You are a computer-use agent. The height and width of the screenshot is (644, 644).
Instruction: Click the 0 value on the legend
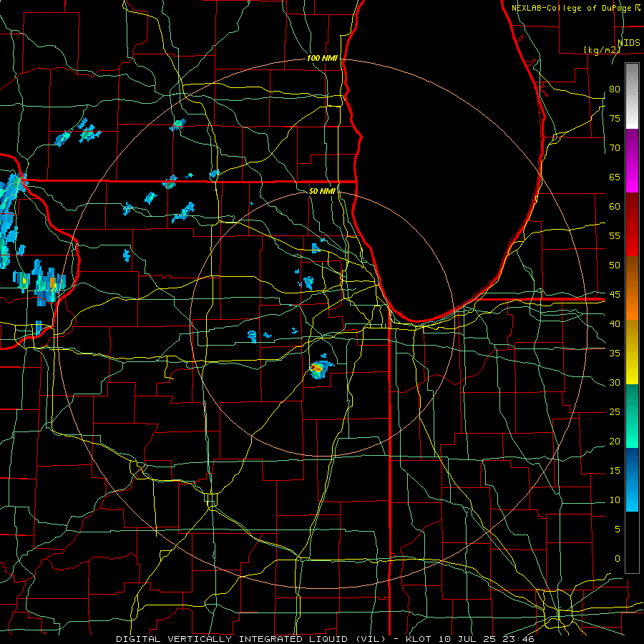618,559
